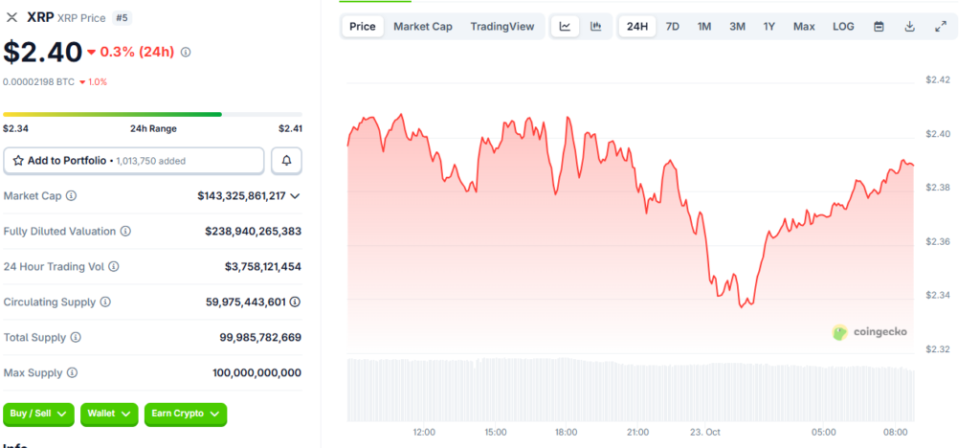
Task: Select the 24H time range
Action: pyautogui.click(x=636, y=27)
